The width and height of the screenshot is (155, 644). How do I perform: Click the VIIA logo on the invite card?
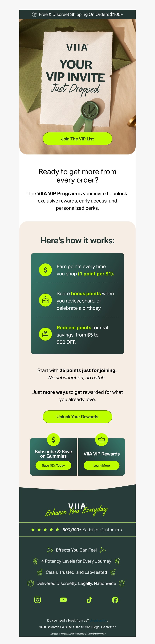[x=77, y=47]
